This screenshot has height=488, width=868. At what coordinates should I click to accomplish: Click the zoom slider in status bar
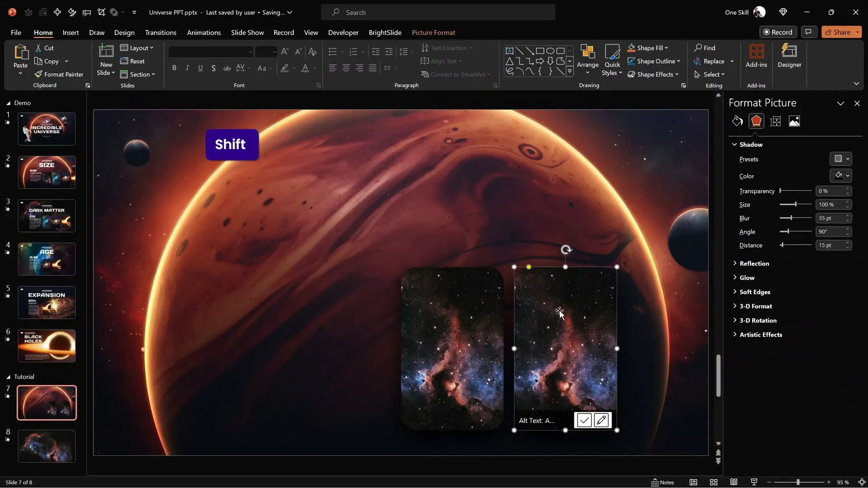click(798, 483)
